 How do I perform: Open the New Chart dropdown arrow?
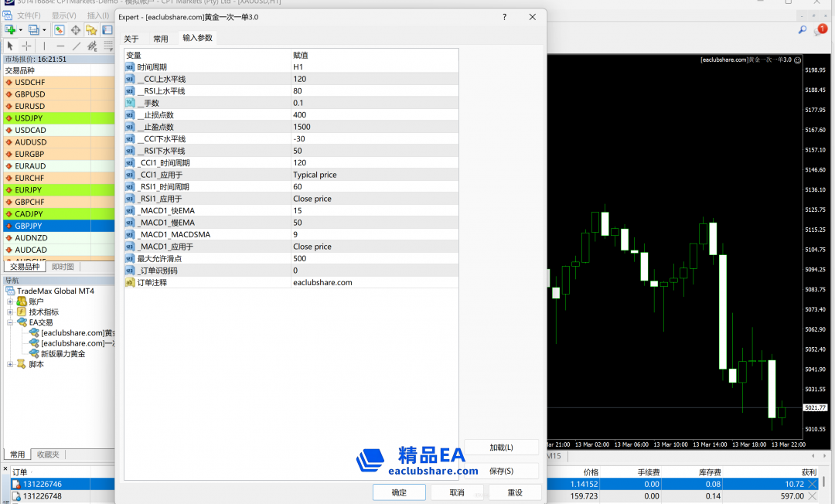tap(21, 30)
